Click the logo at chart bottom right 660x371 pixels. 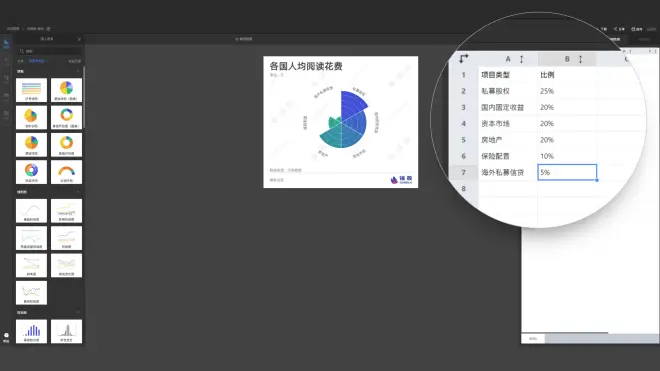pos(402,180)
